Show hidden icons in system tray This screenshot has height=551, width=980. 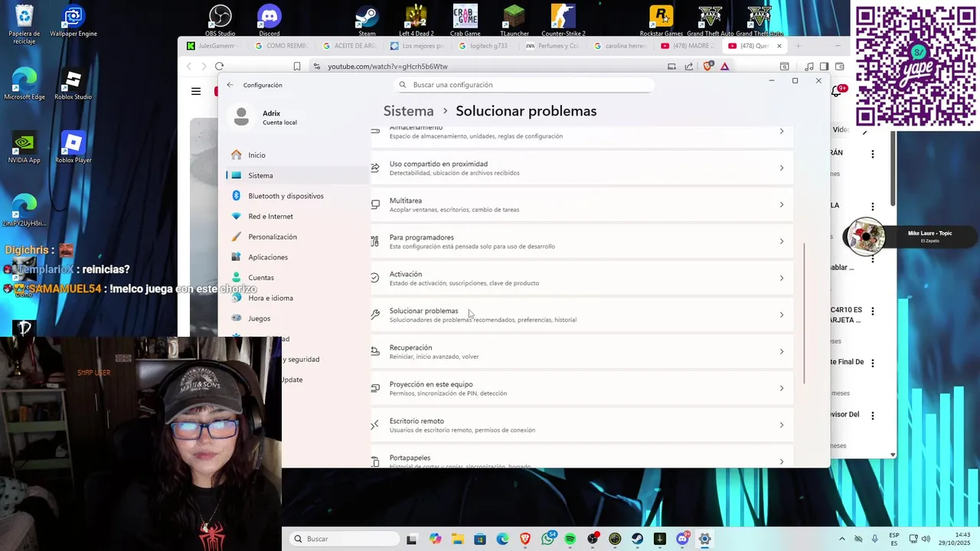tap(842, 539)
